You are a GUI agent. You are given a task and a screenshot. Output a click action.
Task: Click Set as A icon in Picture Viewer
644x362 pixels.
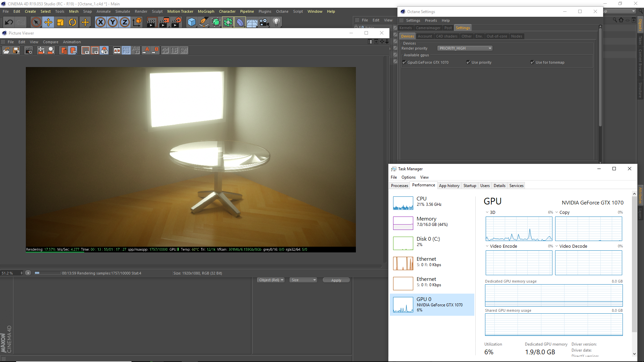tap(146, 51)
